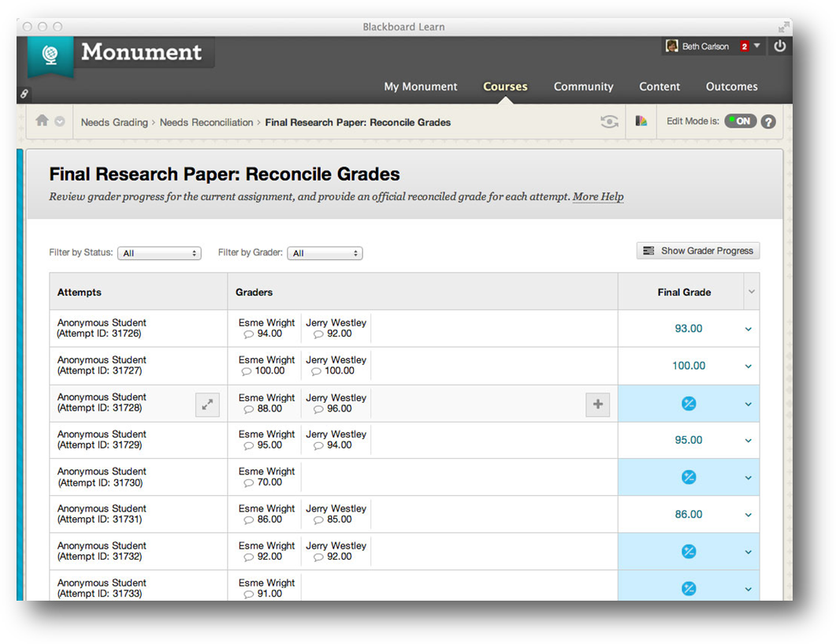Expand row chevron for attempt 31733

748,590
